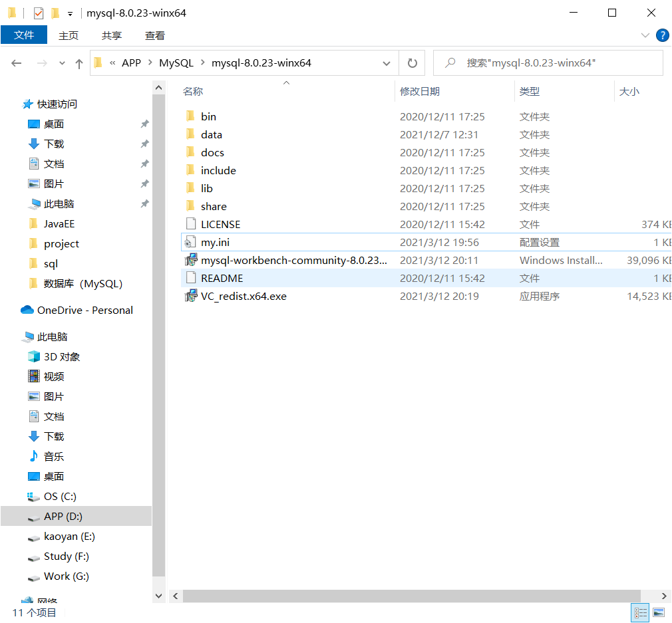Sort by the 名称 column header
This screenshot has width=672, height=623.
coord(193,91)
